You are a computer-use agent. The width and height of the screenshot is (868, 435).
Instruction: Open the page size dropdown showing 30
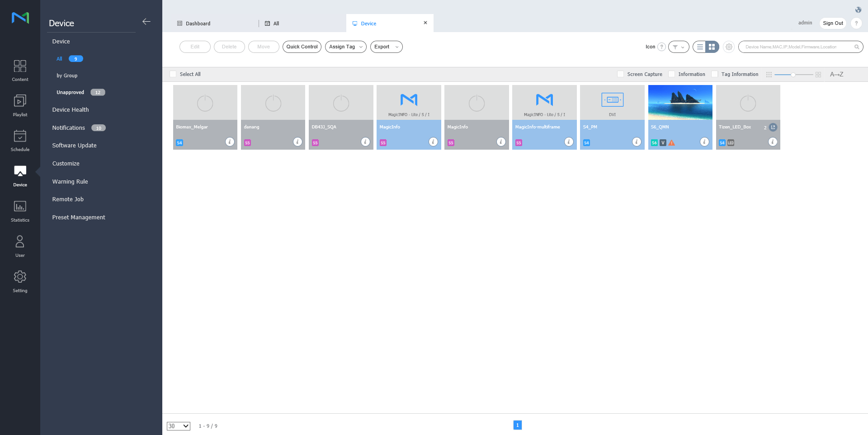[x=179, y=426]
